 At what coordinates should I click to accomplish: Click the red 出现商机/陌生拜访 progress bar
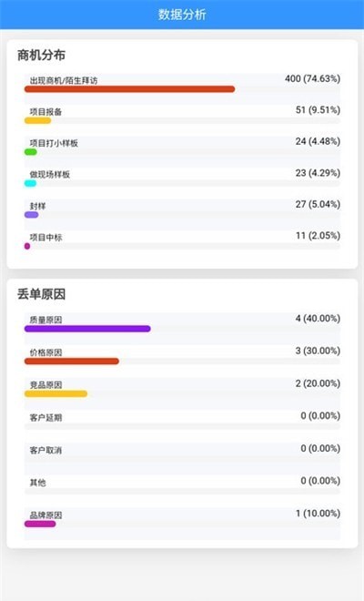point(129,89)
